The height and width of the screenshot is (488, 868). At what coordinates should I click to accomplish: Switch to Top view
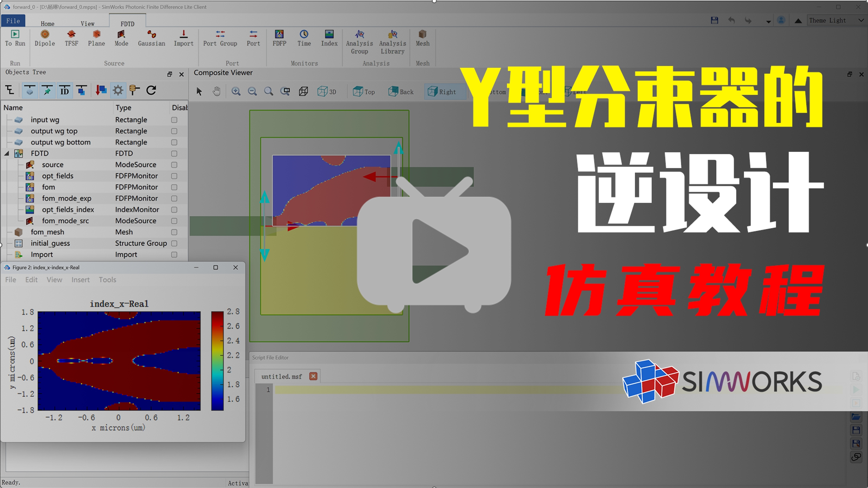point(364,92)
